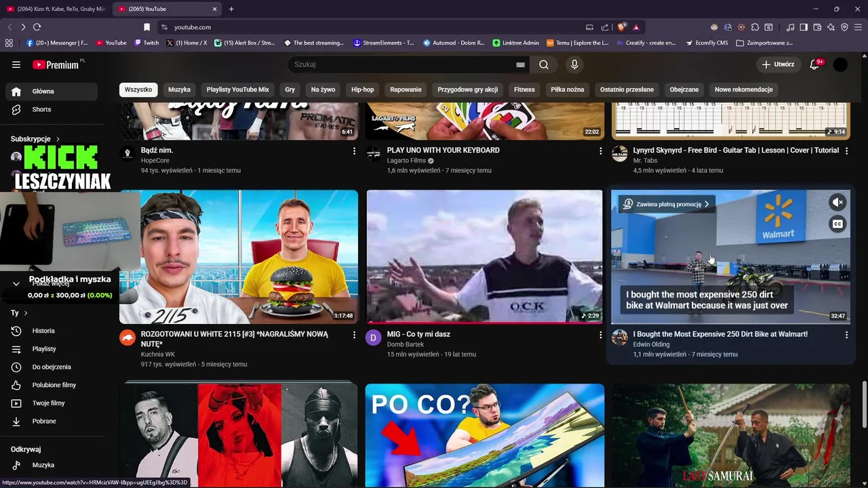
Task: Open the Brave wallet icon
Action: (817, 27)
